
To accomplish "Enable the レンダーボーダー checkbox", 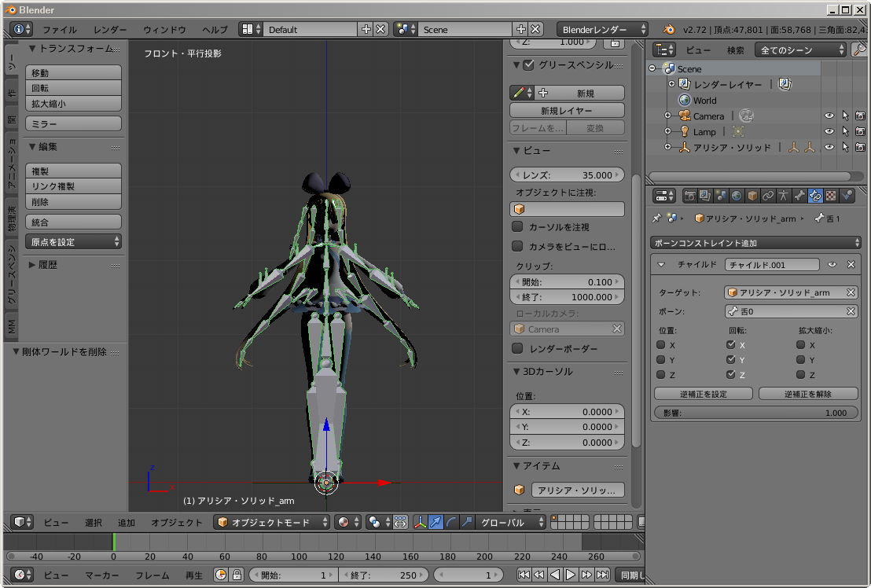I will pos(517,348).
